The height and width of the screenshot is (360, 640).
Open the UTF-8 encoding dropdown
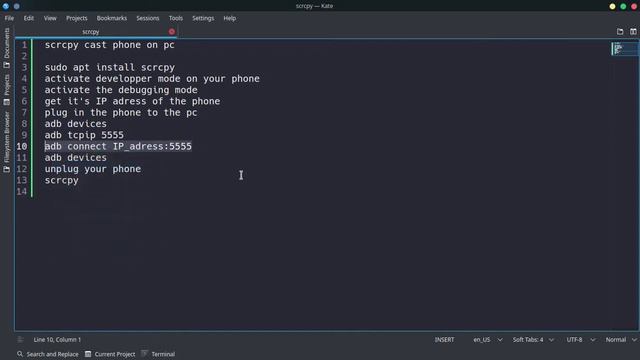[x=580, y=340]
